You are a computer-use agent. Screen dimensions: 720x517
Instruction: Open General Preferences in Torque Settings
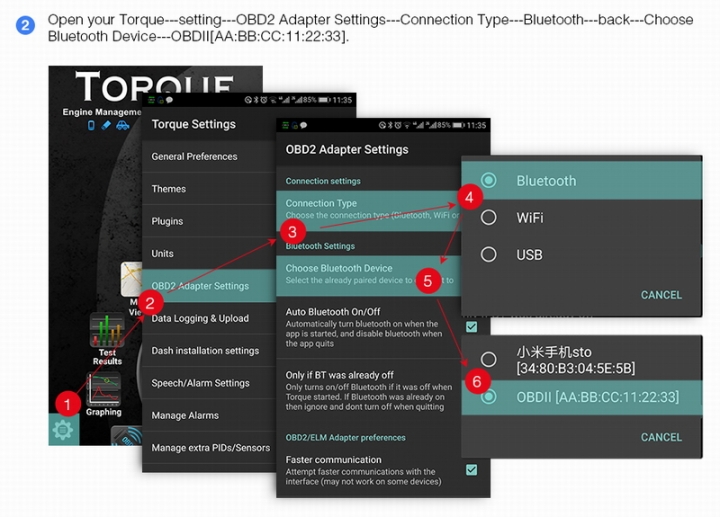click(209, 157)
